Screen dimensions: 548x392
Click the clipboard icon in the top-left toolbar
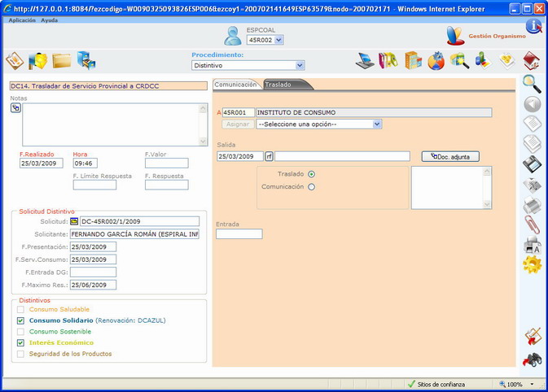tap(15, 61)
